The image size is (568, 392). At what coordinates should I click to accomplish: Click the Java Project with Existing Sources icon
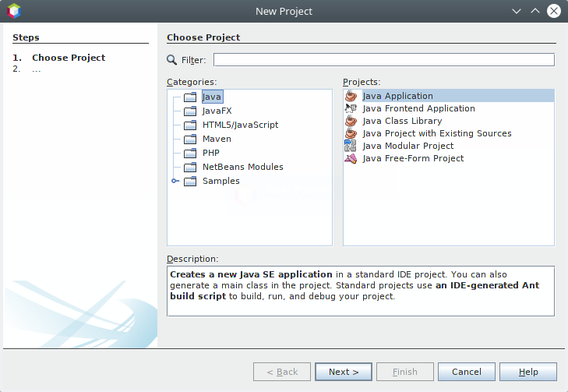[x=351, y=133]
